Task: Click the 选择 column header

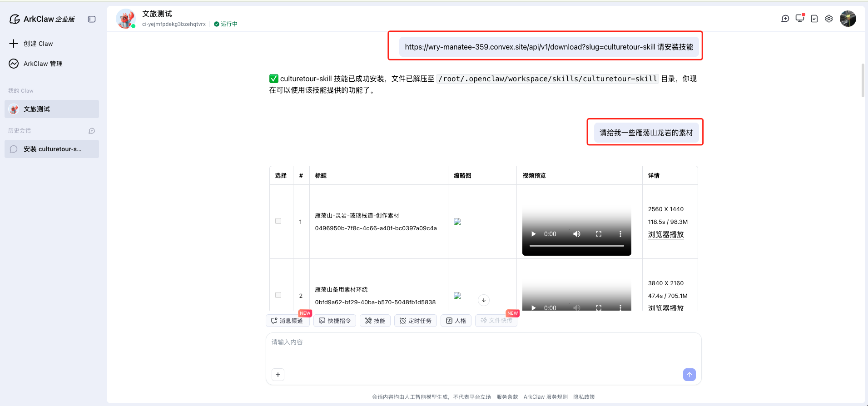Action: coord(281,176)
